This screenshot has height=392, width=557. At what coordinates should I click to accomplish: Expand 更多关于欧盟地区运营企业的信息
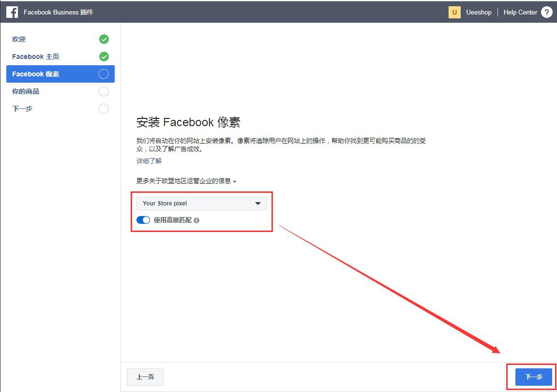coord(186,181)
